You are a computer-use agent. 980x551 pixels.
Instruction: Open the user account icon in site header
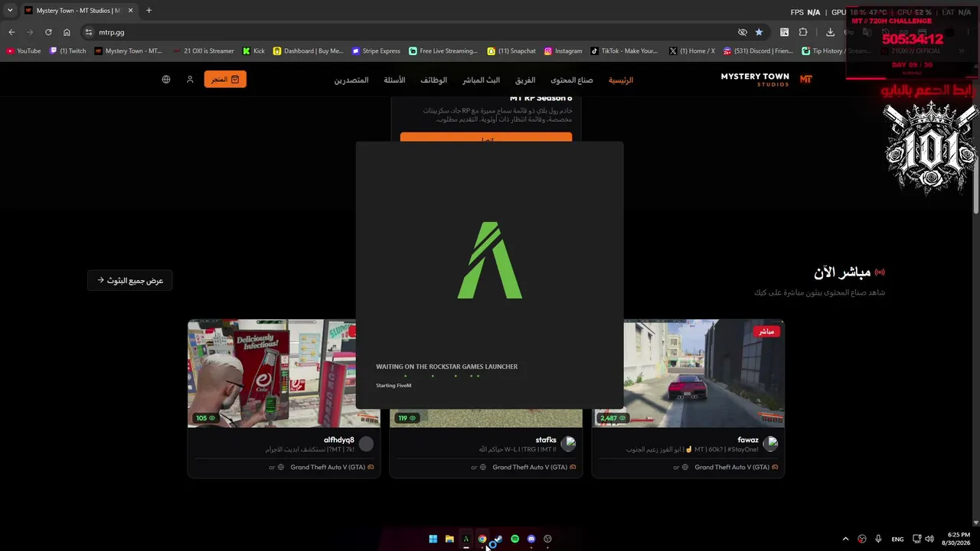coord(190,80)
